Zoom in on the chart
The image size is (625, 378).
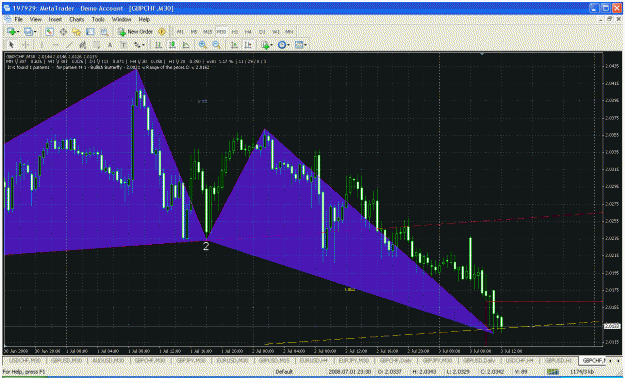pos(202,45)
